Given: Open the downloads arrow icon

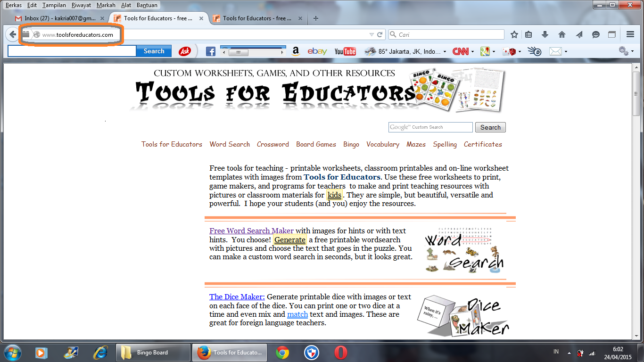Looking at the screenshot, I should click(x=545, y=34).
